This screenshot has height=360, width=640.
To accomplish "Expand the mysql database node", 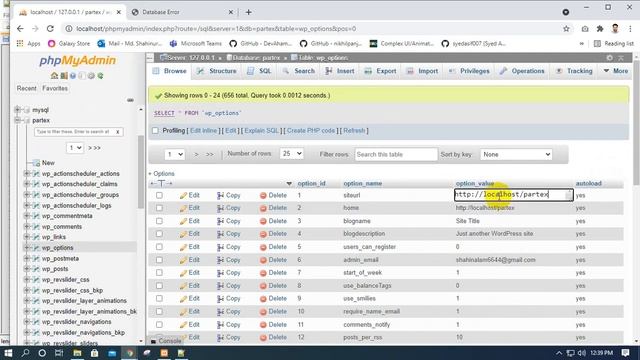I will 18,109.
